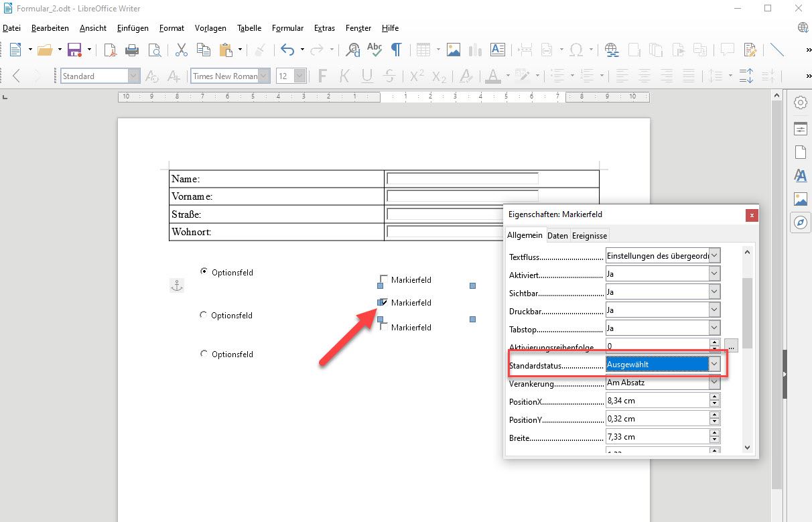Insert a text box
The image size is (812, 522).
pyautogui.click(x=497, y=50)
